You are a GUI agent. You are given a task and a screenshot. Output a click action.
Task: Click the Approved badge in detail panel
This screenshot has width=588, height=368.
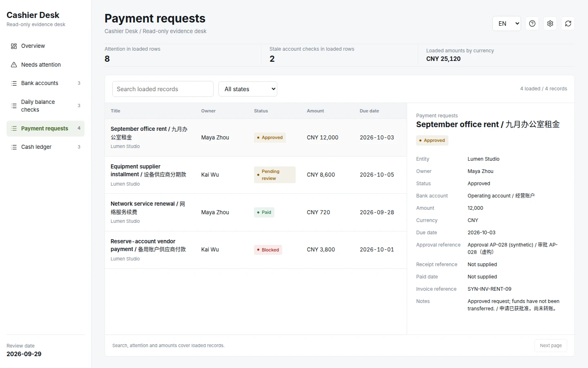click(x=432, y=141)
